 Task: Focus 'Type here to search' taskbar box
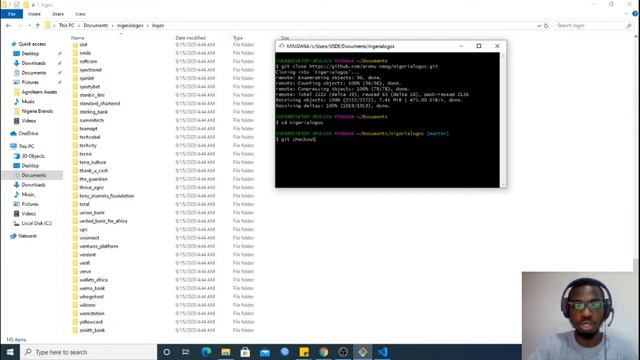coord(89,352)
